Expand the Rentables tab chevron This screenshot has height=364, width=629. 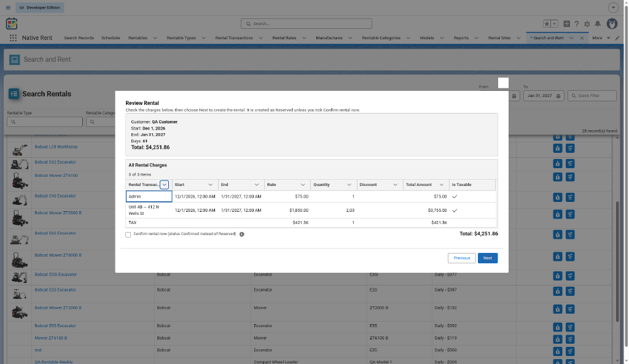(155, 38)
